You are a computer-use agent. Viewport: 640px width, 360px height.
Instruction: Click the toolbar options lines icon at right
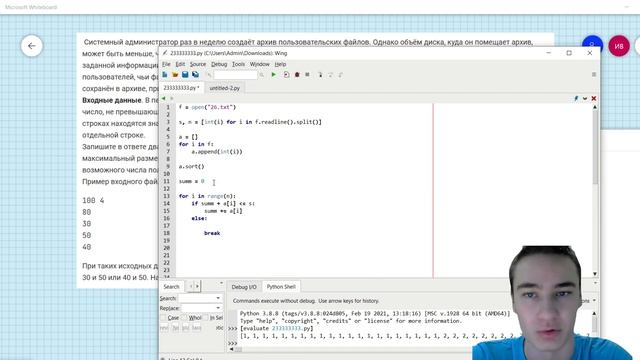[594, 75]
